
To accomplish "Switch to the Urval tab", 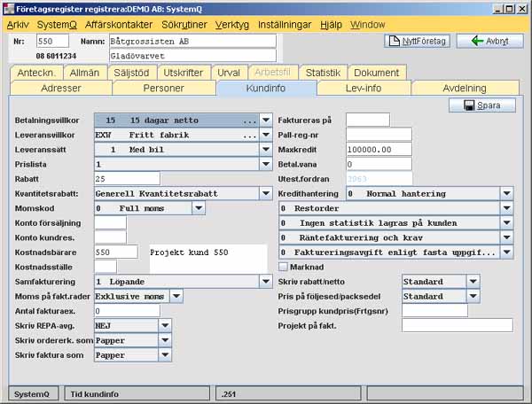I will point(229,73).
